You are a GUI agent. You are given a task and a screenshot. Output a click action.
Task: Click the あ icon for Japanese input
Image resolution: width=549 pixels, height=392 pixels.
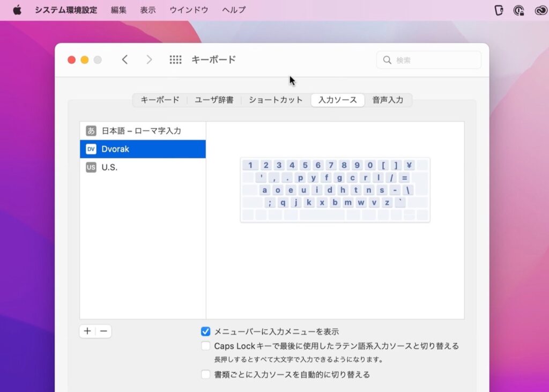(91, 131)
